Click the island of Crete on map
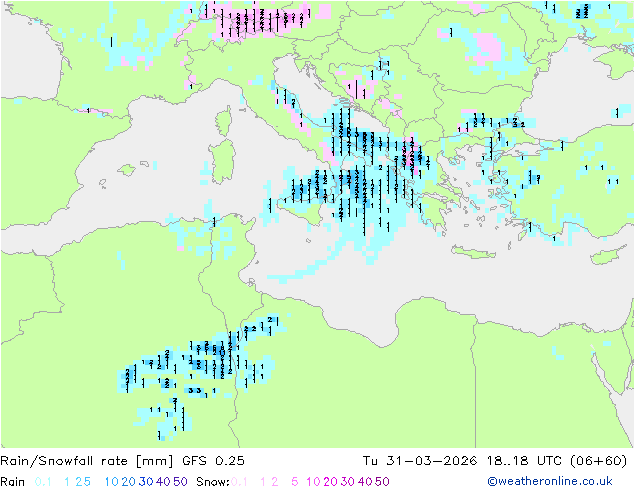634x490 pixels. tap(472, 253)
